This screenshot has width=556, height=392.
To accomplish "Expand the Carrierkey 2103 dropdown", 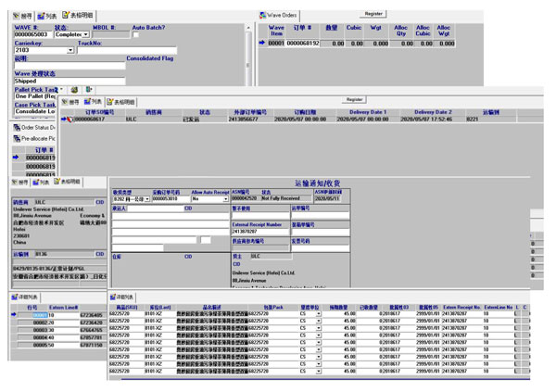I will pos(72,50).
